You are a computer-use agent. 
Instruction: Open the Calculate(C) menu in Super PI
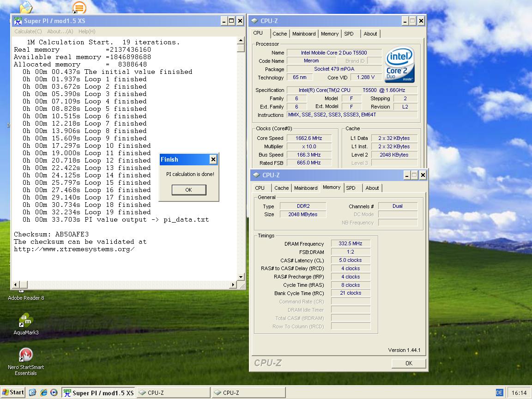pyautogui.click(x=28, y=31)
